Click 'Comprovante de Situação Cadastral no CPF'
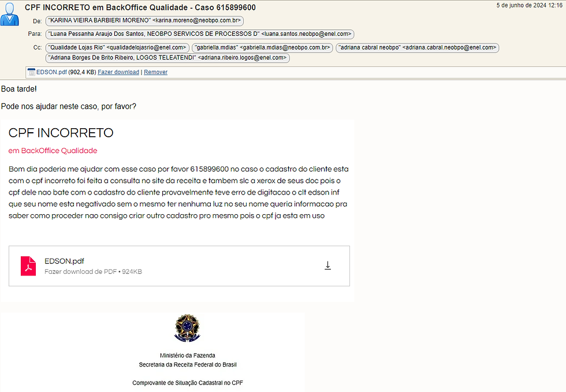566x392 pixels. (x=188, y=383)
